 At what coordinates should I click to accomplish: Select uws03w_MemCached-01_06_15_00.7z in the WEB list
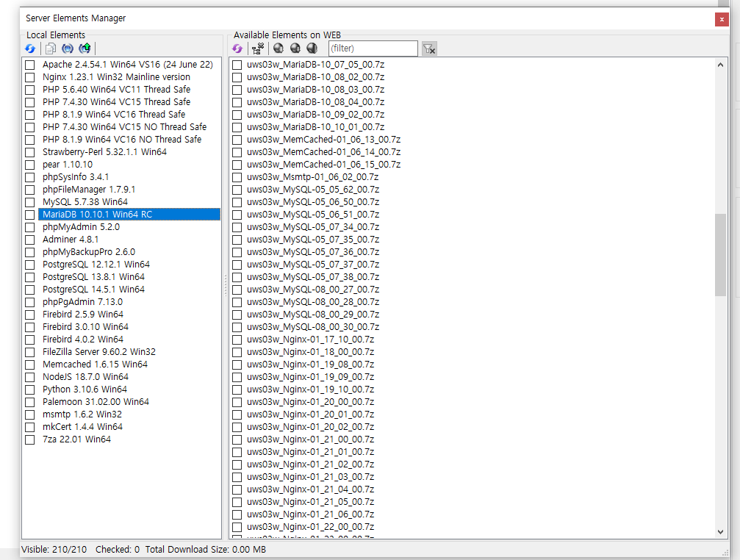[323, 165]
